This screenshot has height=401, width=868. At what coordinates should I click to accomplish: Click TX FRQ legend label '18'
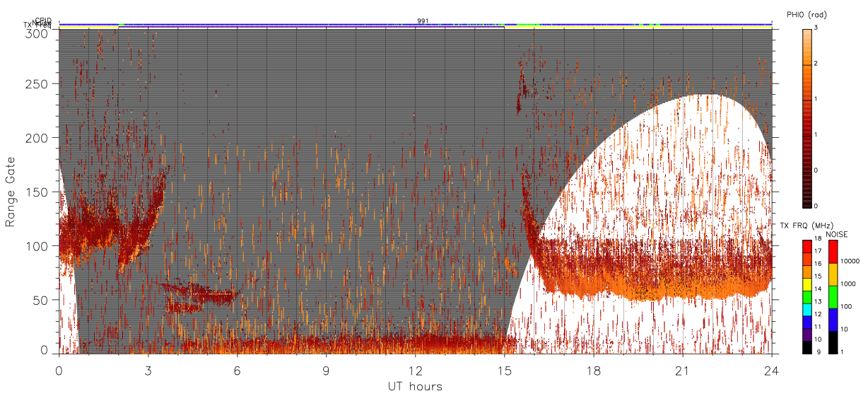[818, 239]
